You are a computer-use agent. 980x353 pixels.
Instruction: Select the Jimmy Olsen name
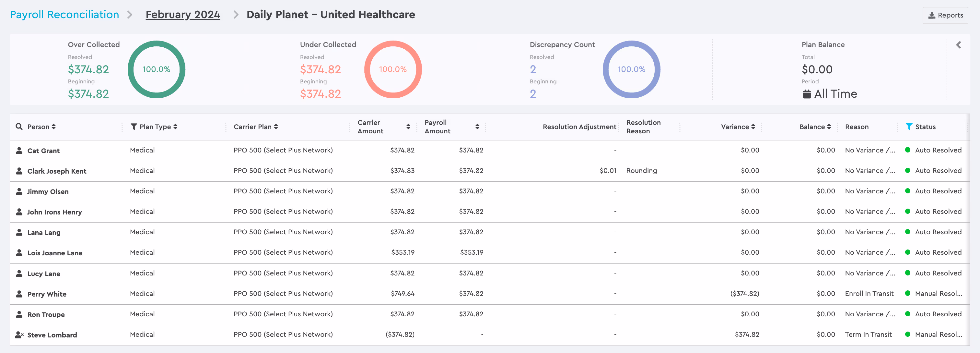(x=48, y=191)
